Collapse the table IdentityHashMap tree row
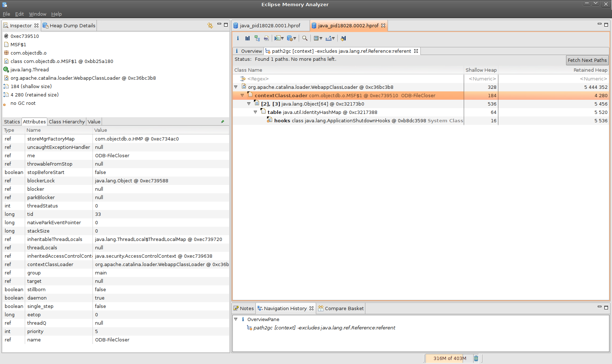The height and width of the screenshot is (364, 612). pos(255,112)
